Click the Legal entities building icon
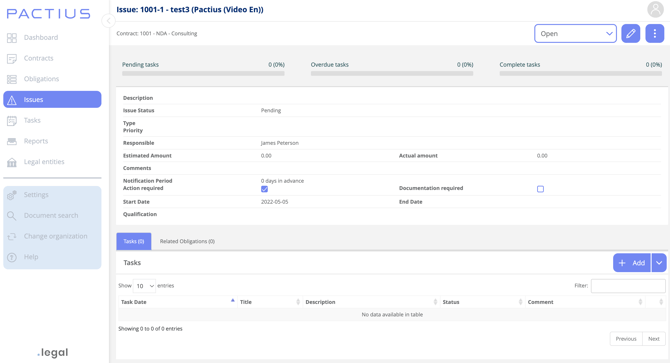 pos(12,162)
